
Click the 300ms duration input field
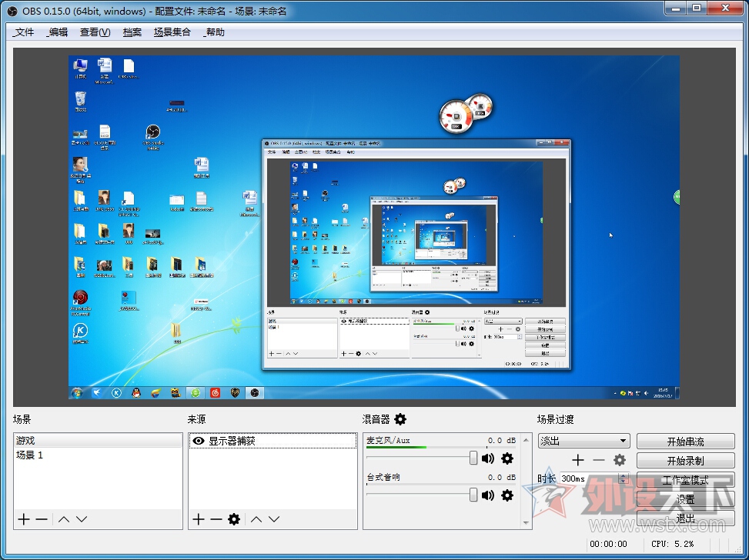click(x=588, y=478)
